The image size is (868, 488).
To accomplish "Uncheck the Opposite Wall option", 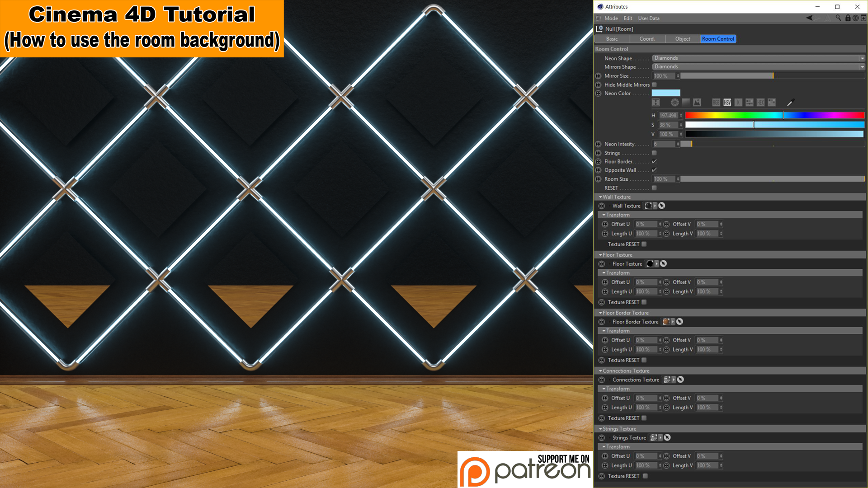I will tap(654, 170).
